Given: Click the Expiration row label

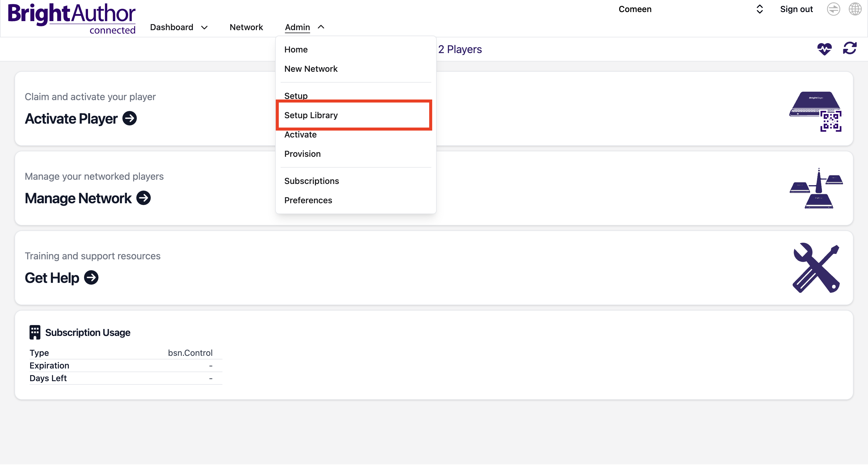Looking at the screenshot, I should pyautogui.click(x=49, y=365).
